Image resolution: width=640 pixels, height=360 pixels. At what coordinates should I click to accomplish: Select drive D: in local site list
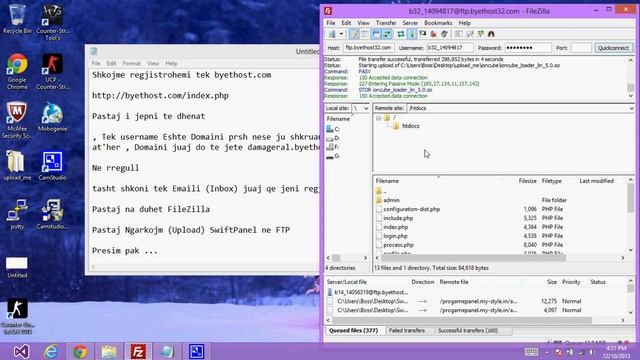pyautogui.click(x=333, y=138)
